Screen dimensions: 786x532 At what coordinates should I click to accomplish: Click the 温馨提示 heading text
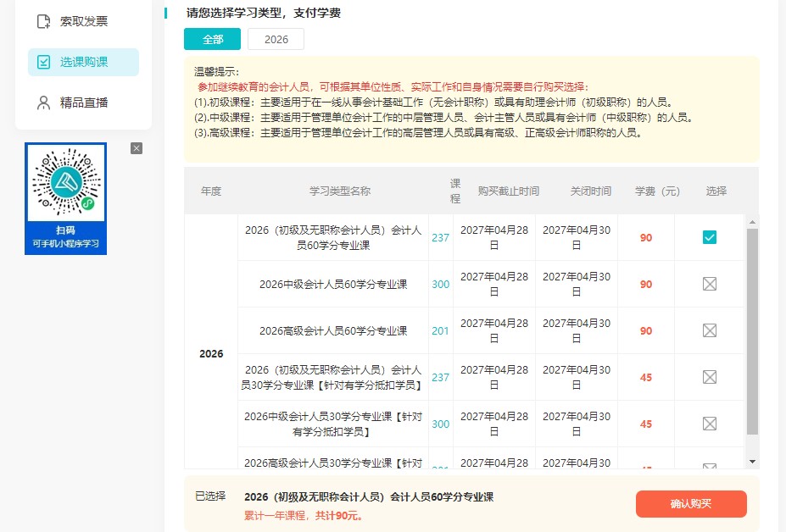[216, 72]
